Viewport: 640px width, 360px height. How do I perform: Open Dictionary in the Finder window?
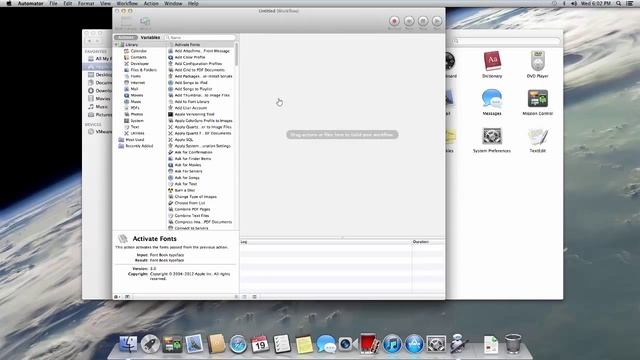pos(492,64)
